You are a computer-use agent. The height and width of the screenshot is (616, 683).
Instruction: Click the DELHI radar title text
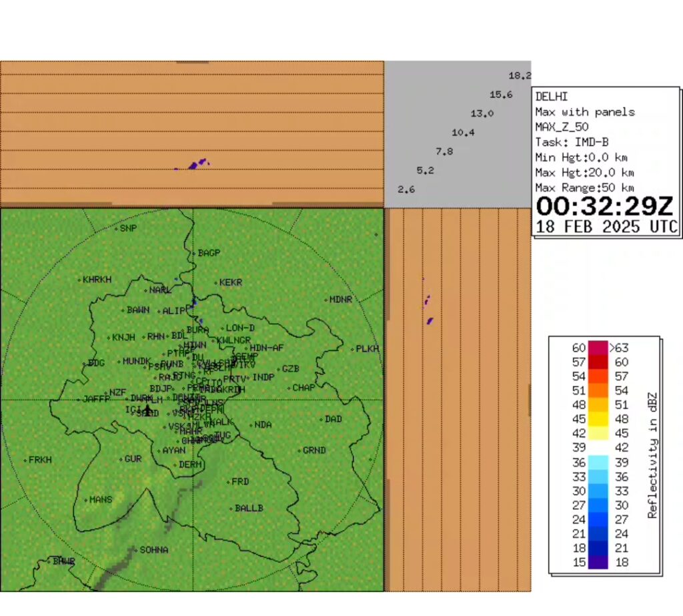tap(551, 97)
